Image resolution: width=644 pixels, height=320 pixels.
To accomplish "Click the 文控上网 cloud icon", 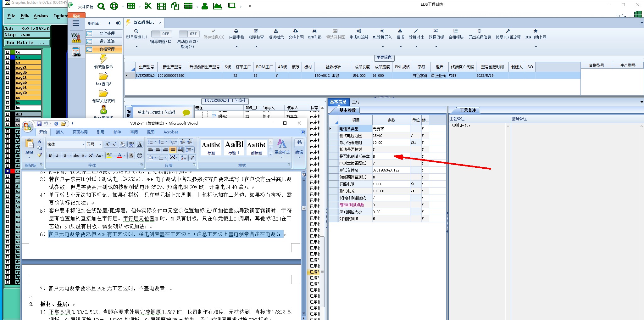I will point(296,31).
